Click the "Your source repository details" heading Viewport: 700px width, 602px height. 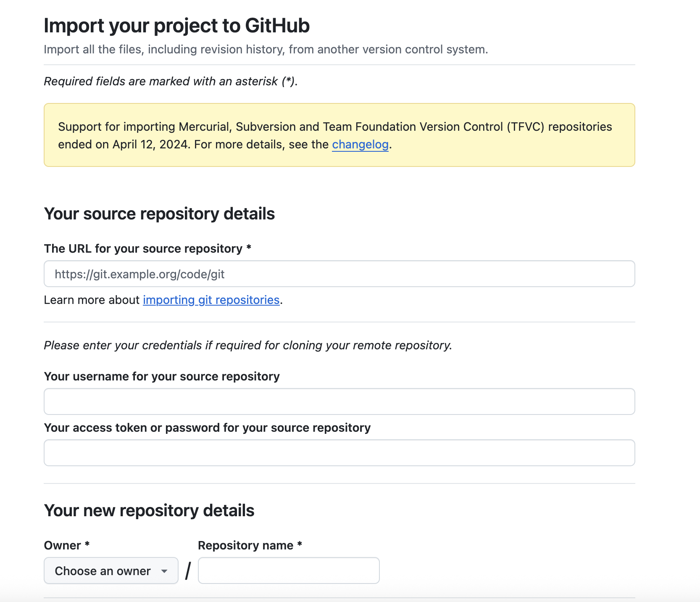point(159,214)
